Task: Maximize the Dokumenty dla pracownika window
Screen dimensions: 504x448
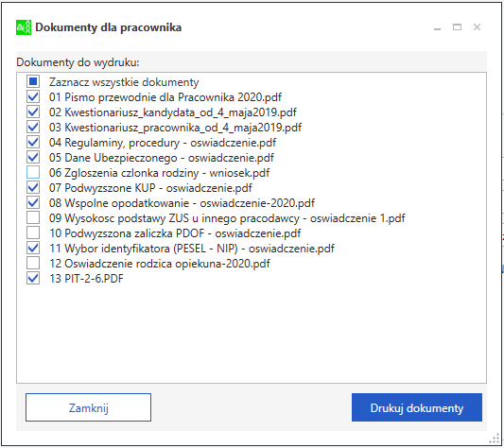Action: pyautogui.click(x=457, y=27)
